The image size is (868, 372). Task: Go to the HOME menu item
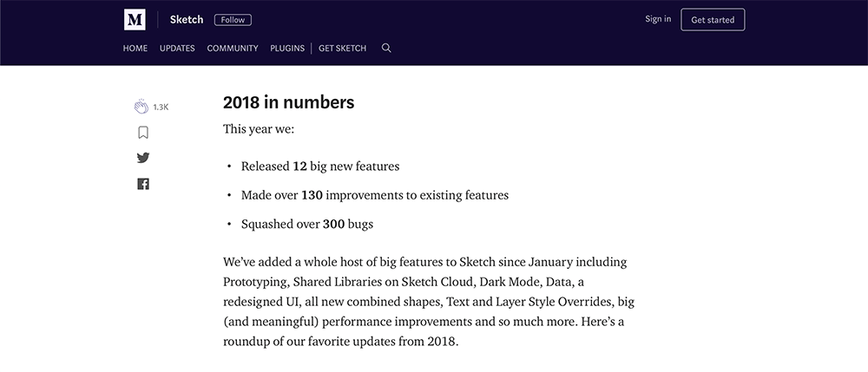(135, 49)
